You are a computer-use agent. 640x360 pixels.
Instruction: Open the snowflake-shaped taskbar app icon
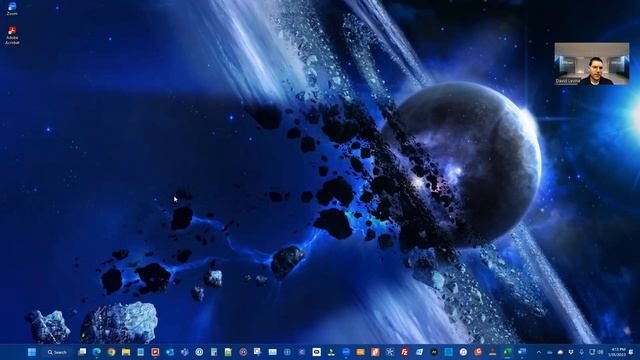pyautogui.click(x=390, y=352)
